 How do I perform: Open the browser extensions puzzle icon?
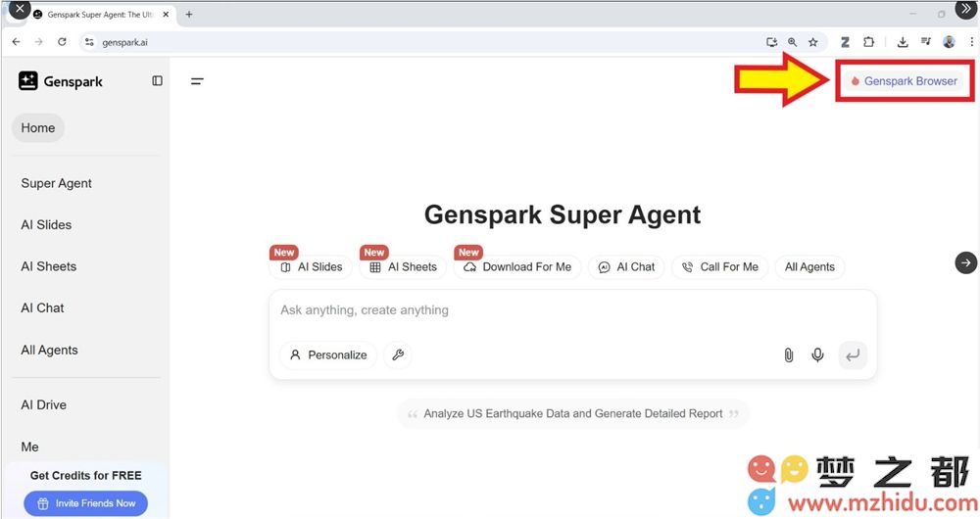(868, 42)
